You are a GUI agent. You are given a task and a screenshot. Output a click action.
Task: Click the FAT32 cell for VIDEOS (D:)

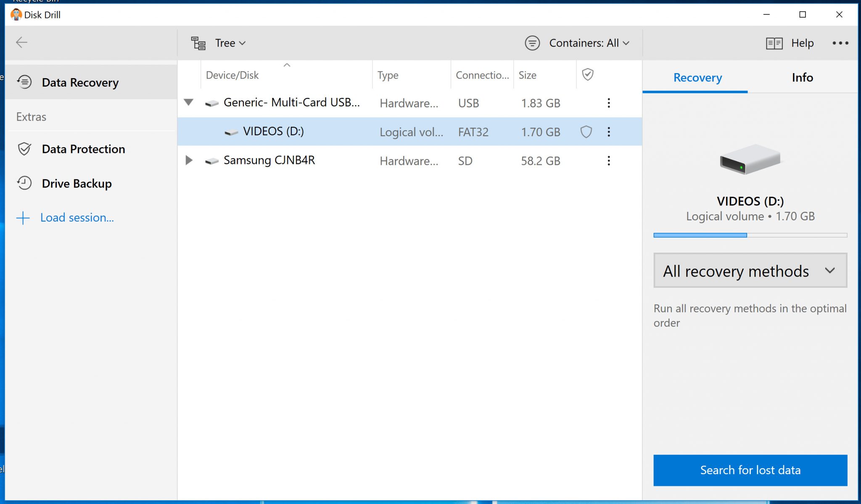coord(473,132)
